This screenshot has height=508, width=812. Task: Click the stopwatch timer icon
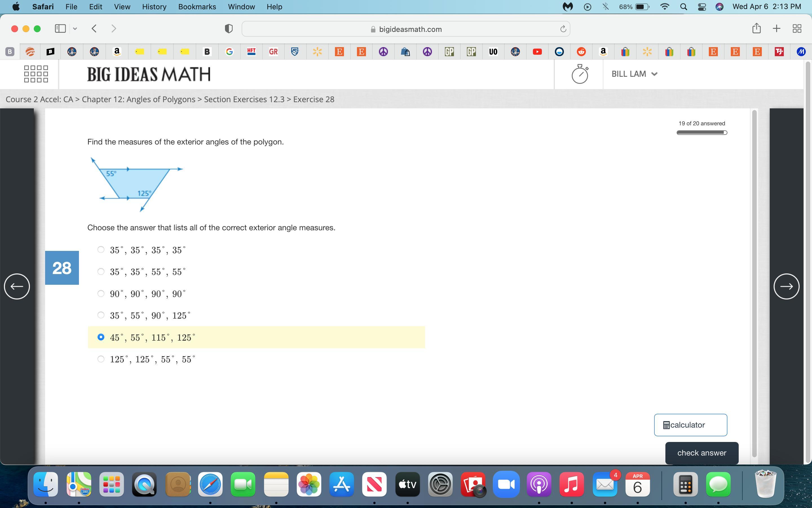tap(580, 74)
